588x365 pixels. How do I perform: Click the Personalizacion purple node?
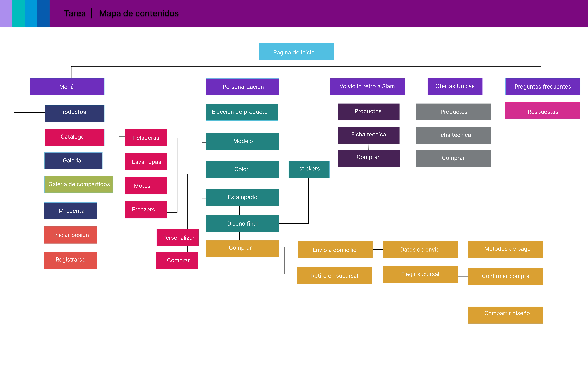pos(242,87)
